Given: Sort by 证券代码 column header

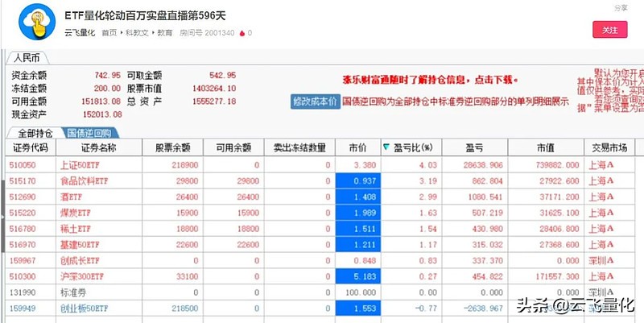Looking at the screenshot, I should pos(31,147).
